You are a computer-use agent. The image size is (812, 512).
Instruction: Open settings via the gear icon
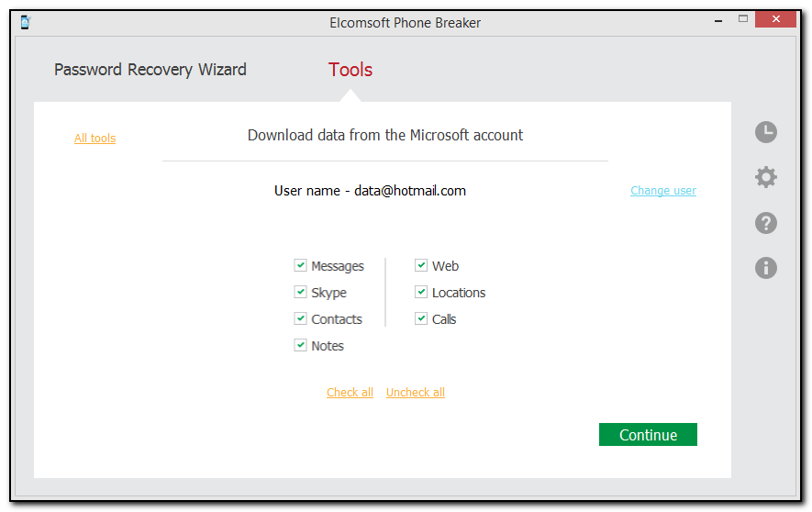765,177
